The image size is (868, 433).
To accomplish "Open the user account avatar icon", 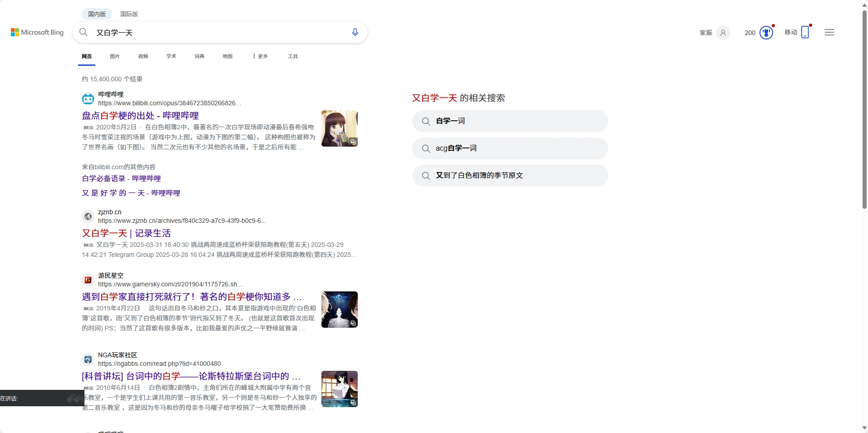I will pos(723,33).
